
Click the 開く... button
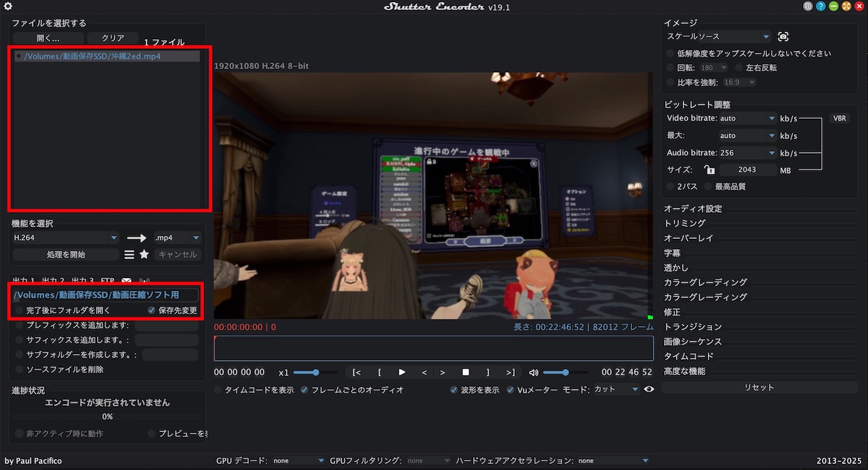[48, 39]
